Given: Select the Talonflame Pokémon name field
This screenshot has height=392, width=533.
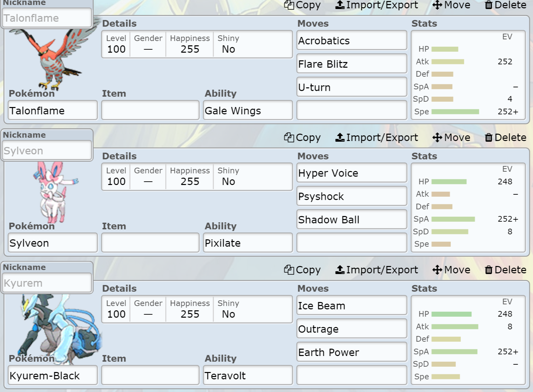Looking at the screenshot, I should [x=53, y=110].
